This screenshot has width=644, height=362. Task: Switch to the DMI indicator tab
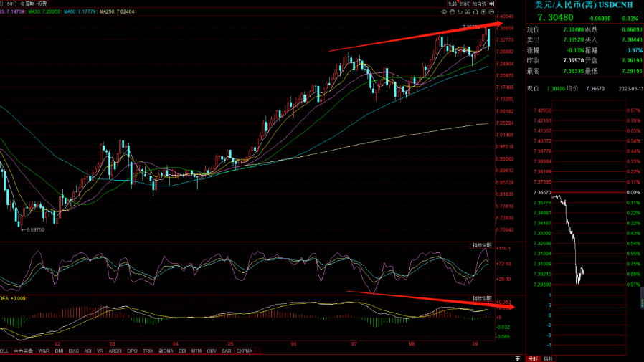pyautogui.click(x=59, y=351)
